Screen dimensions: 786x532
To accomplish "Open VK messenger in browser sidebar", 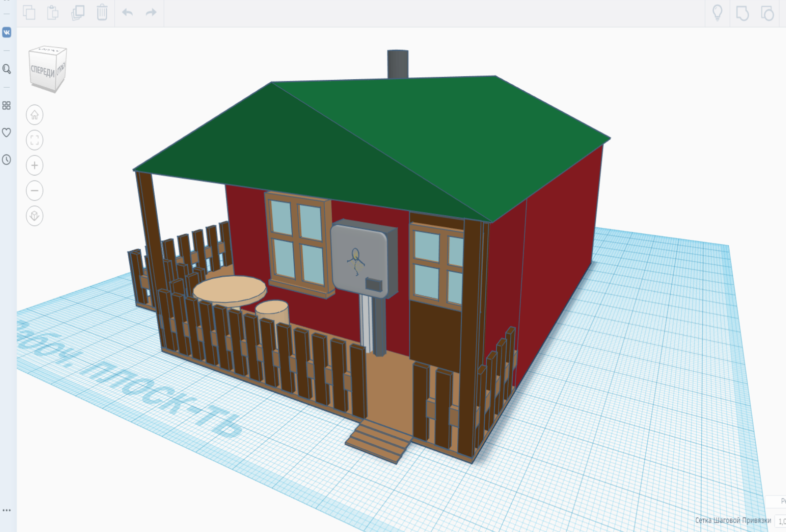I will point(6,32).
